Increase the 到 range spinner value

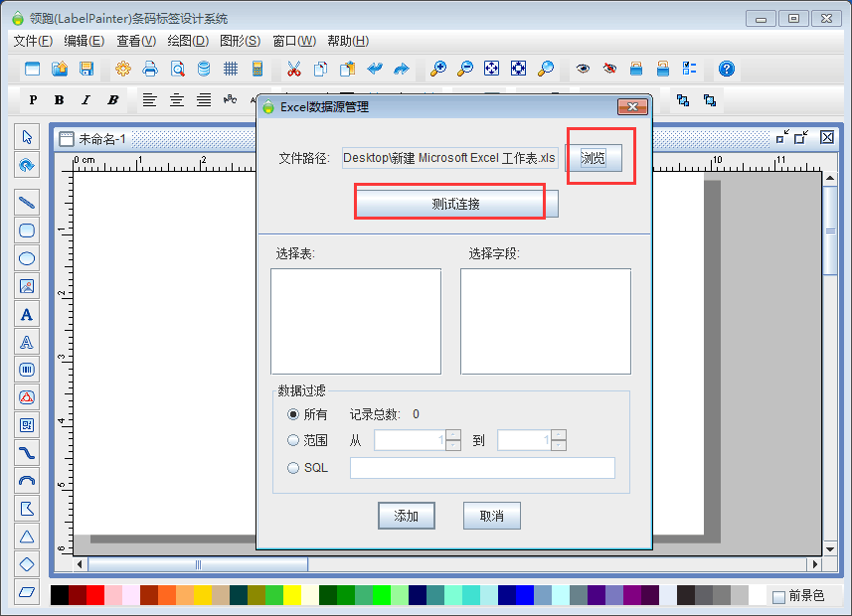coord(559,435)
